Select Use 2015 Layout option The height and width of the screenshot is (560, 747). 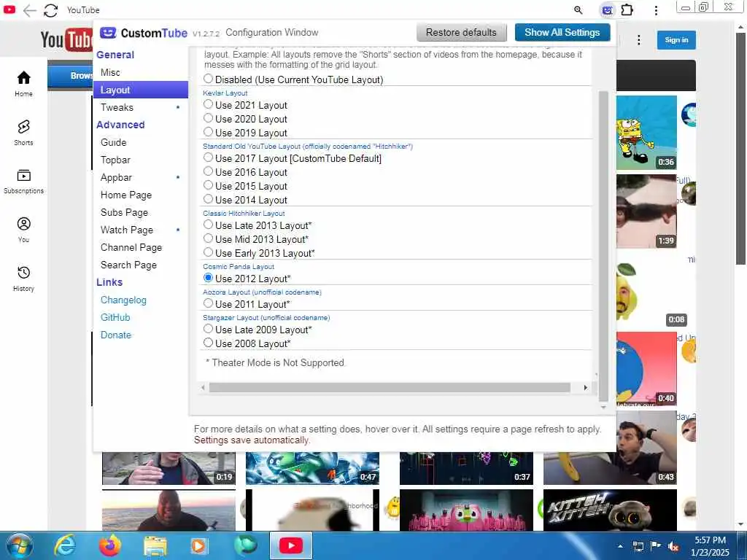tap(208, 184)
